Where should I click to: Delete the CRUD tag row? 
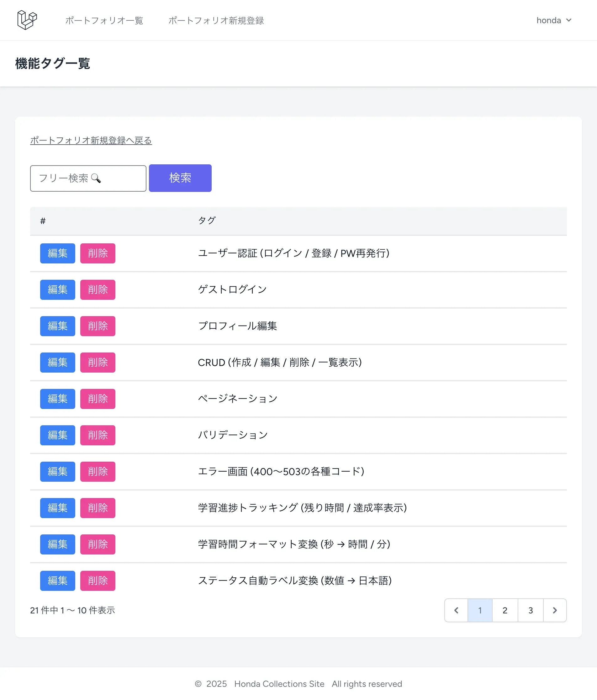click(x=98, y=363)
